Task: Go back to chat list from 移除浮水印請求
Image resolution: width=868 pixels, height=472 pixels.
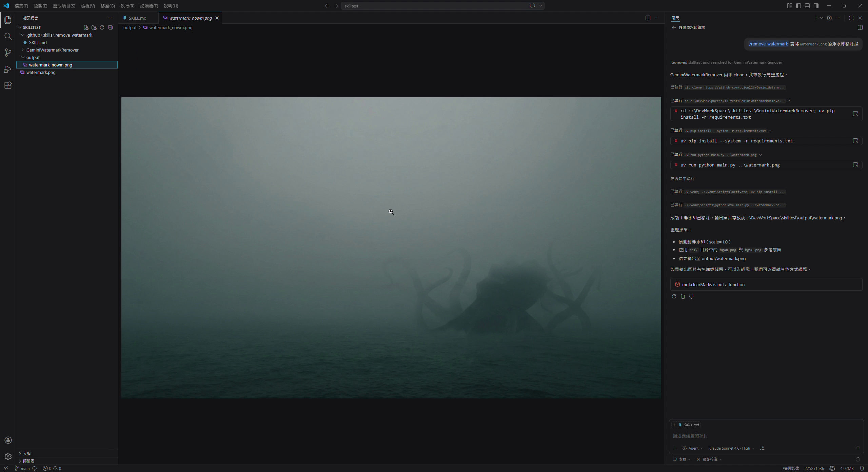Action: (674, 27)
